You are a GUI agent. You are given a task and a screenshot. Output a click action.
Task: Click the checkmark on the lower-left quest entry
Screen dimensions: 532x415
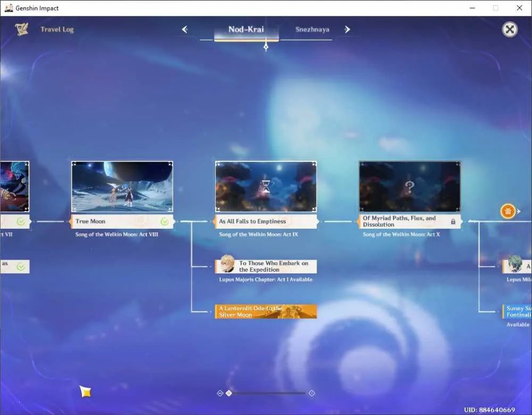(21, 267)
